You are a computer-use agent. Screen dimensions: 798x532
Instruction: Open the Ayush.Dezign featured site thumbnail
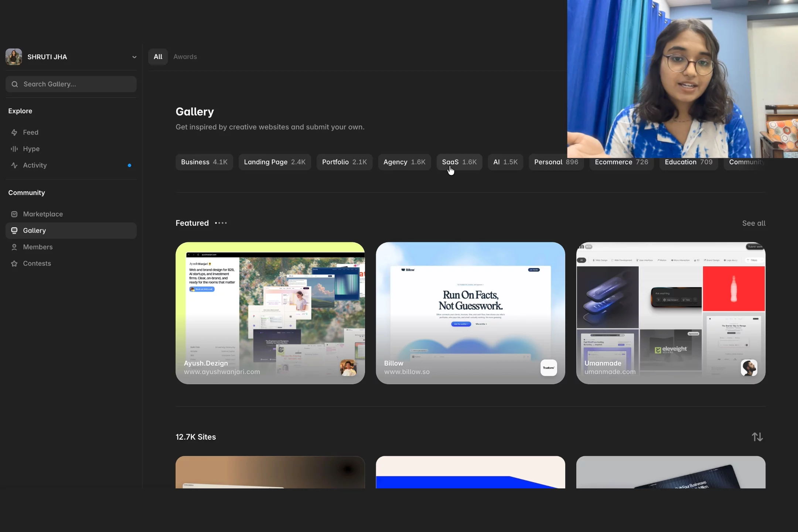pos(270,313)
